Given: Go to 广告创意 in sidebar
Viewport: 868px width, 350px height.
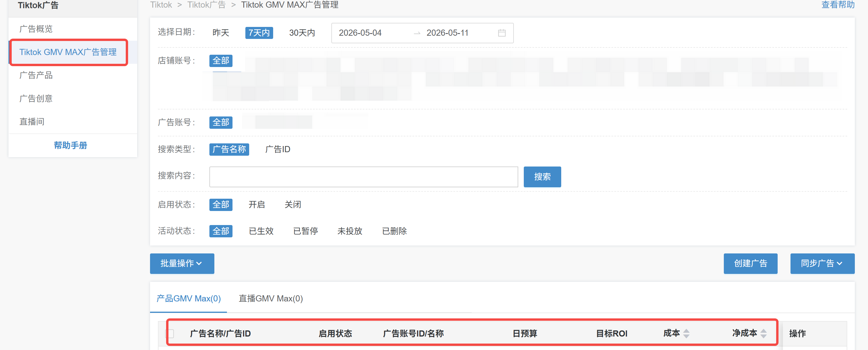Looking at the screenshot, I should coord(36,98).
